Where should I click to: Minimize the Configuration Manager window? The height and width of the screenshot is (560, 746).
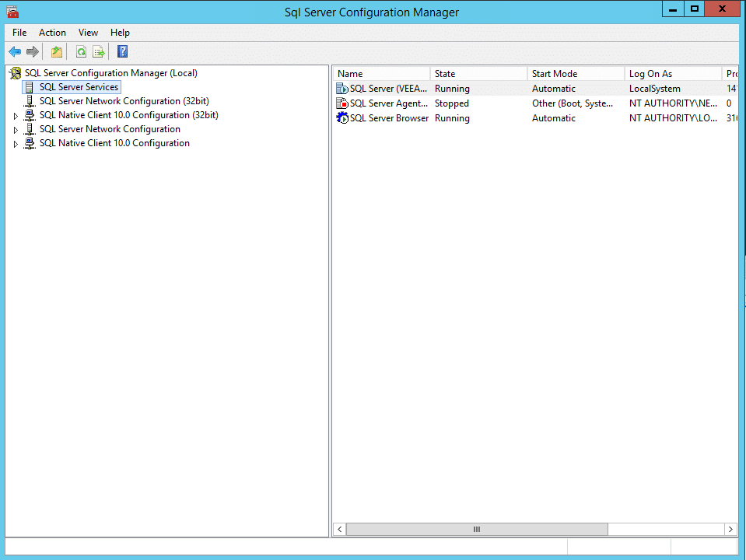click(x=673, y=9)
